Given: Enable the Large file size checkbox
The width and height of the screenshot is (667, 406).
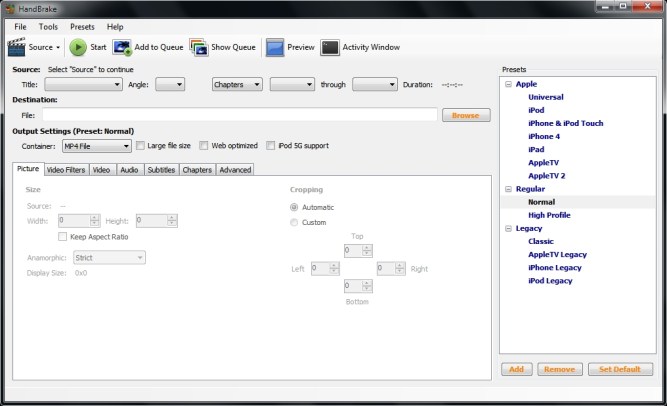Looking at the screenshot, I should click(x=141, y=146).
